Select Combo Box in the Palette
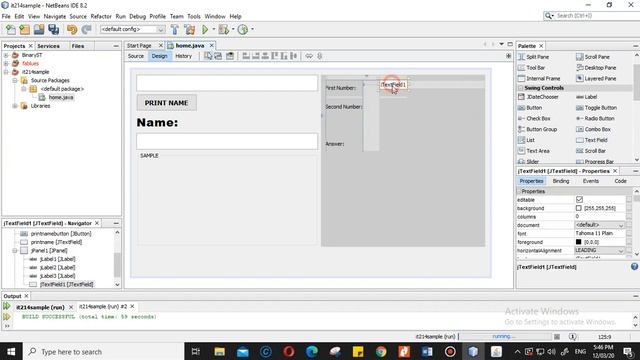The width and height of the screenshot is (640, 360). (x=593, y=129)
